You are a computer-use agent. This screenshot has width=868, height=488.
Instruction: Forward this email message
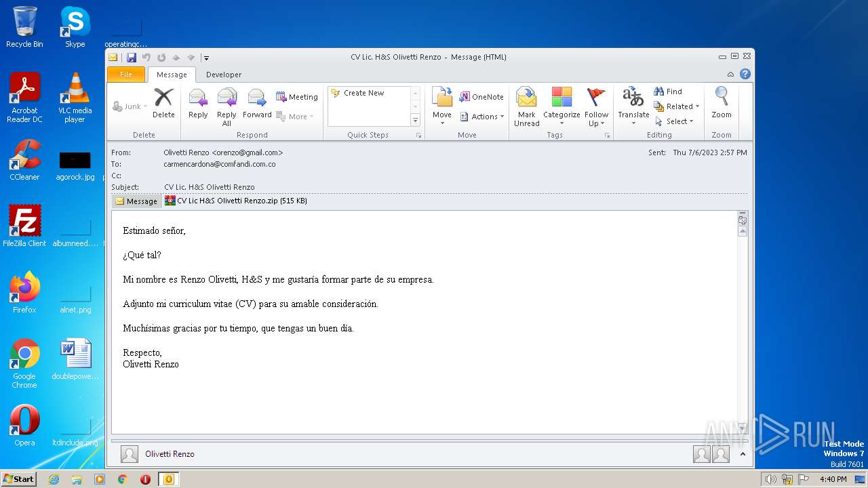[x=257, y=104]
